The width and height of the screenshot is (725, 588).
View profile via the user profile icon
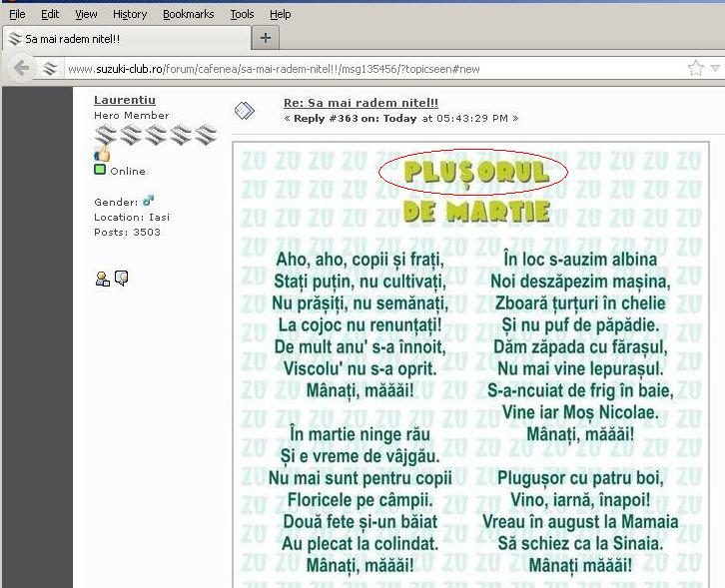tap(102, 279)
